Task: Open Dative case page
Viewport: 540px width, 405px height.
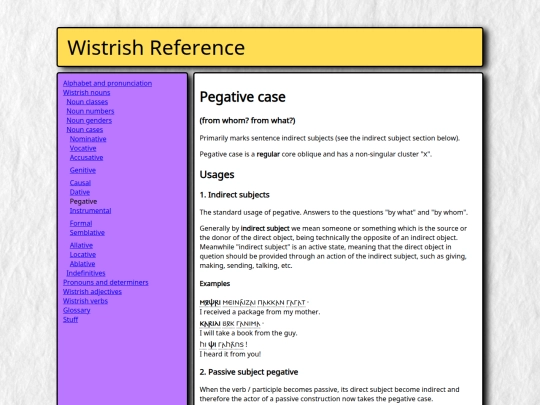Action: tap(80, 192)
